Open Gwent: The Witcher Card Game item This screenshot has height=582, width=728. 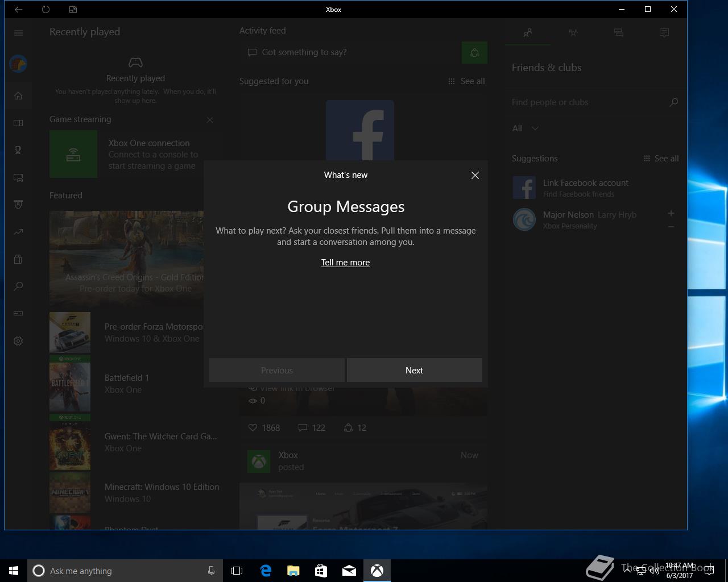point(134,442)
